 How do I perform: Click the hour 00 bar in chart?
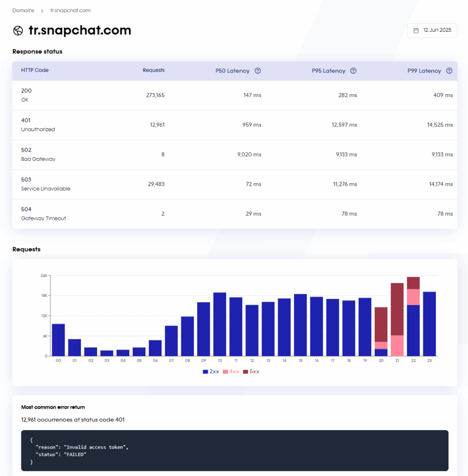tap(58, 340)
